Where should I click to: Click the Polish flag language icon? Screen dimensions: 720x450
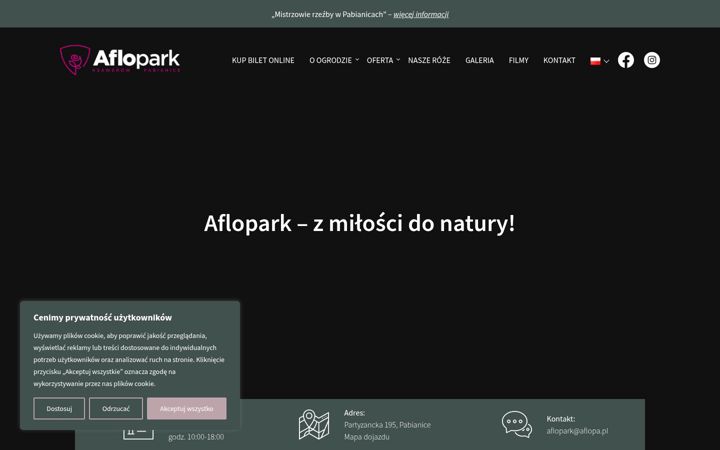[x=595, y=61]
